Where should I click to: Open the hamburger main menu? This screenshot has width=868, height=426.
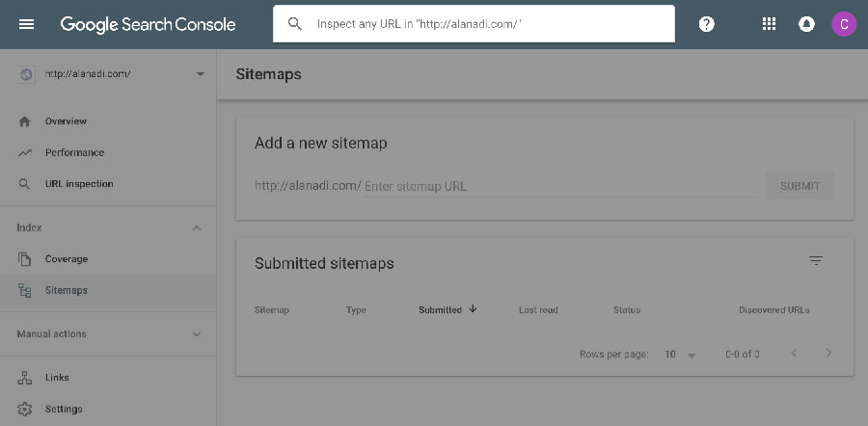(x=26, y=24)
